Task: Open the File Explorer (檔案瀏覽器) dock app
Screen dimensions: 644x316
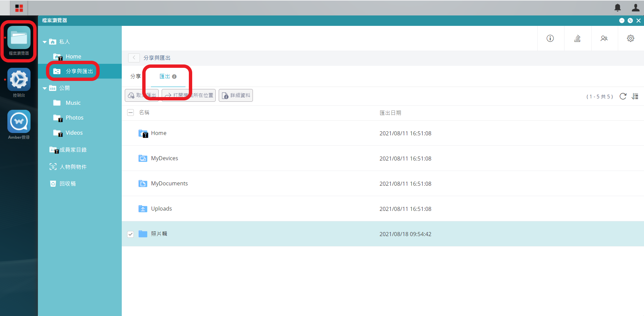Action: pos(19,38)
